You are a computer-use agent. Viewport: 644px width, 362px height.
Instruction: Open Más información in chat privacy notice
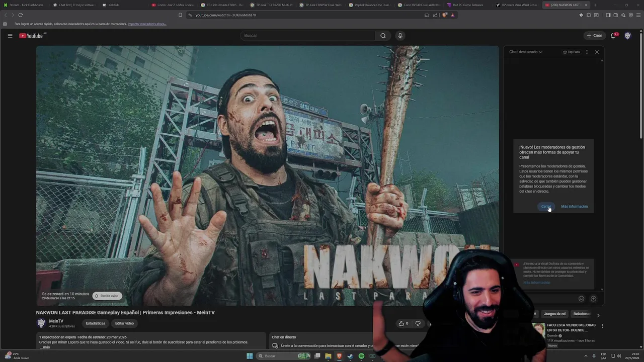point(536,283)
